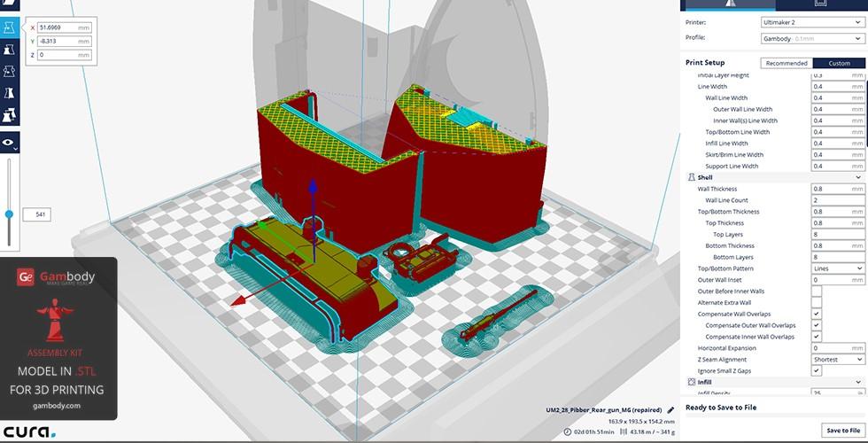Select the Rotate tool
Viewport: 868px width, 443px height.
click(x=10, y=72)
